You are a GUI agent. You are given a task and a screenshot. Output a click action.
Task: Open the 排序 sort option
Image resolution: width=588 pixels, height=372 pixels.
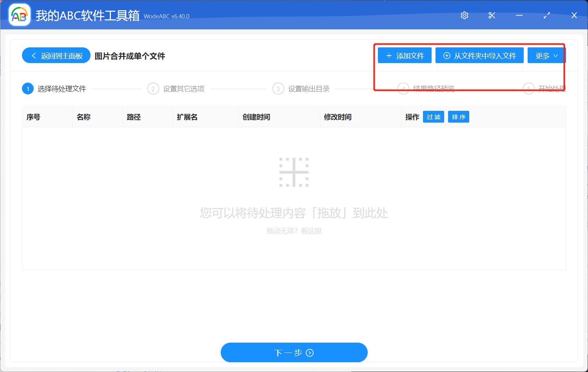click(x=458, y=117)
